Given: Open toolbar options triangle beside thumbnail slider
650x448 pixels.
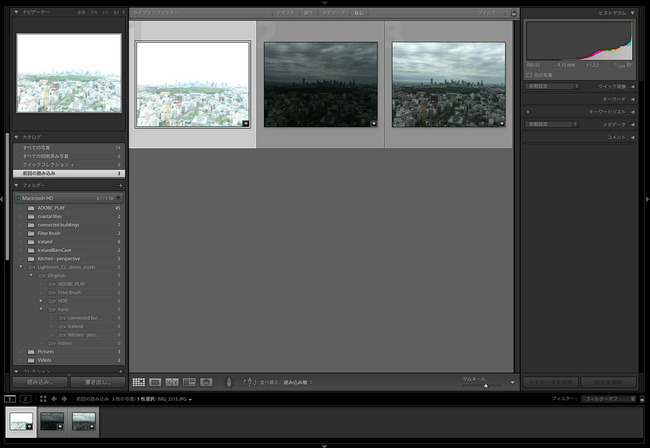Looking at the screenshot, I should pos(512,383).
